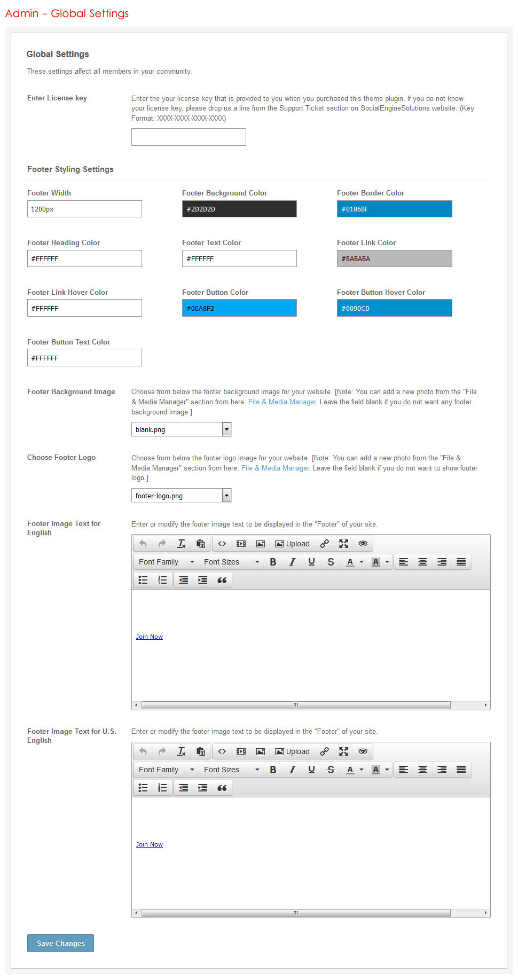
Task: Open Font Family dropdown in English footer editor
Action: click(166, 562)
